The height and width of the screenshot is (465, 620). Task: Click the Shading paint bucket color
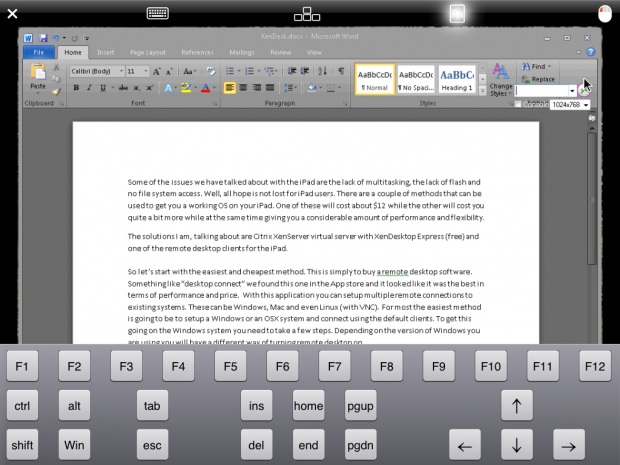click(x=312, y=88)
